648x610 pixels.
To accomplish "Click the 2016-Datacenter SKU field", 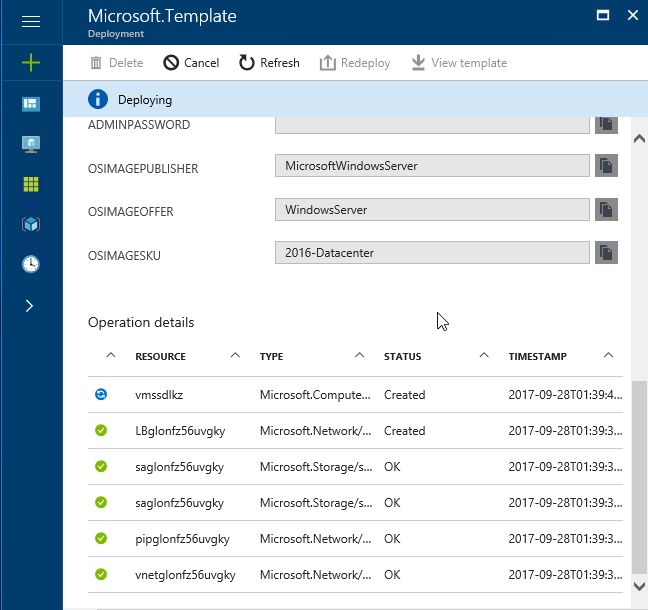I will click(432, 253).
